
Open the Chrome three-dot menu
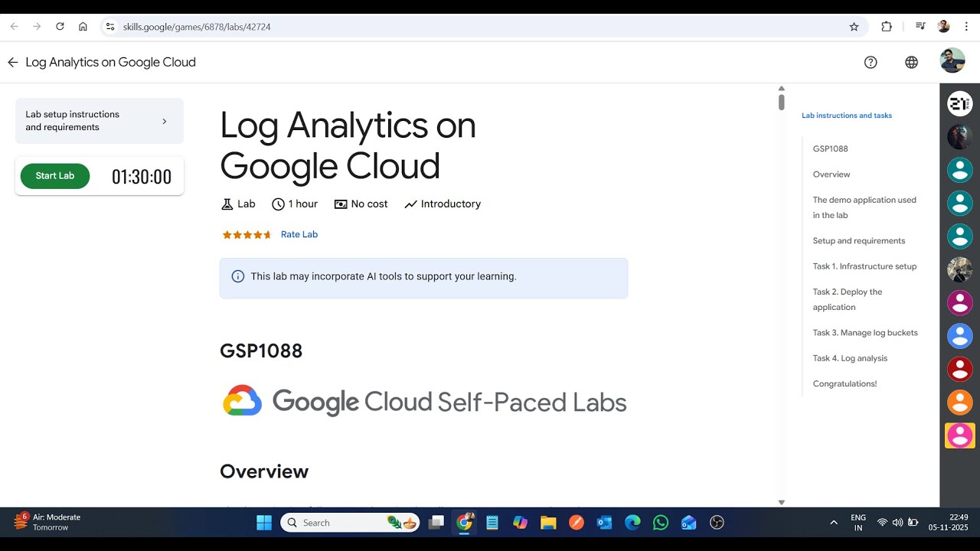coord(966,27)
